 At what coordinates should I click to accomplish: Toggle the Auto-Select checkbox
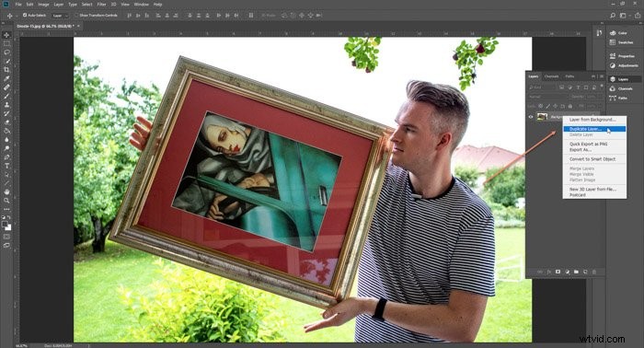[25, 16]
